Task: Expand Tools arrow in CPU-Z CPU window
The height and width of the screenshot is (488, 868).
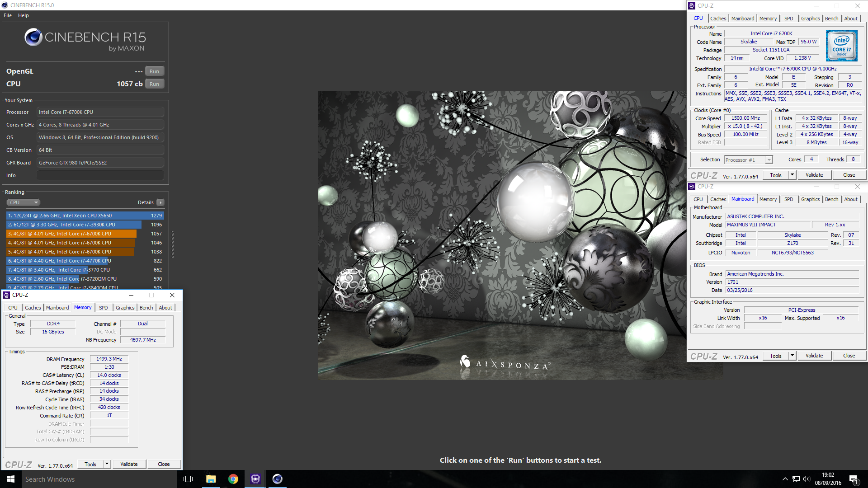Action: [792, 175]
